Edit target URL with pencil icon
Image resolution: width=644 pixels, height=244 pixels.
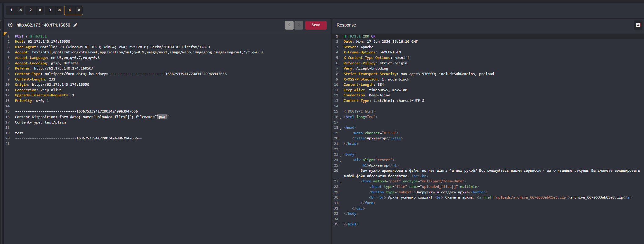75,25
